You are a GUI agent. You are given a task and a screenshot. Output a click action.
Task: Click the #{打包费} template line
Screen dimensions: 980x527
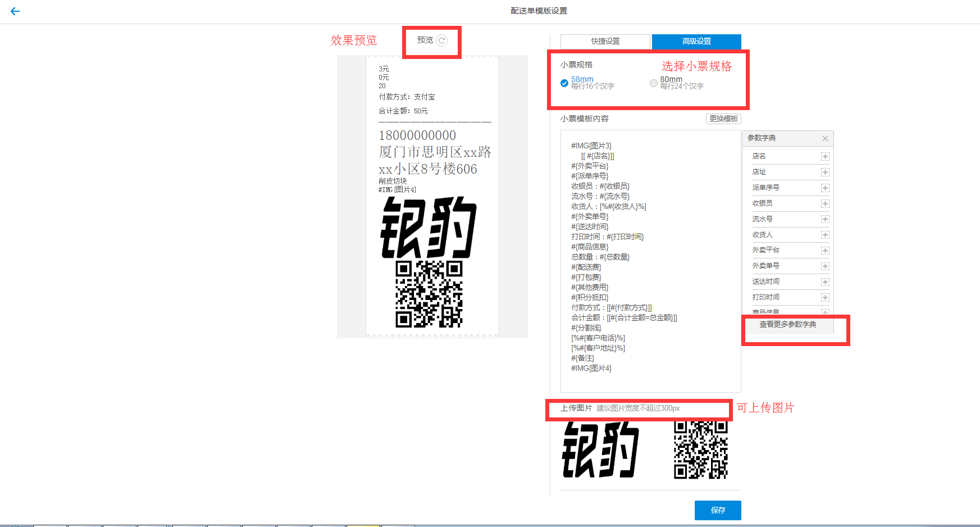click(586, 277)
